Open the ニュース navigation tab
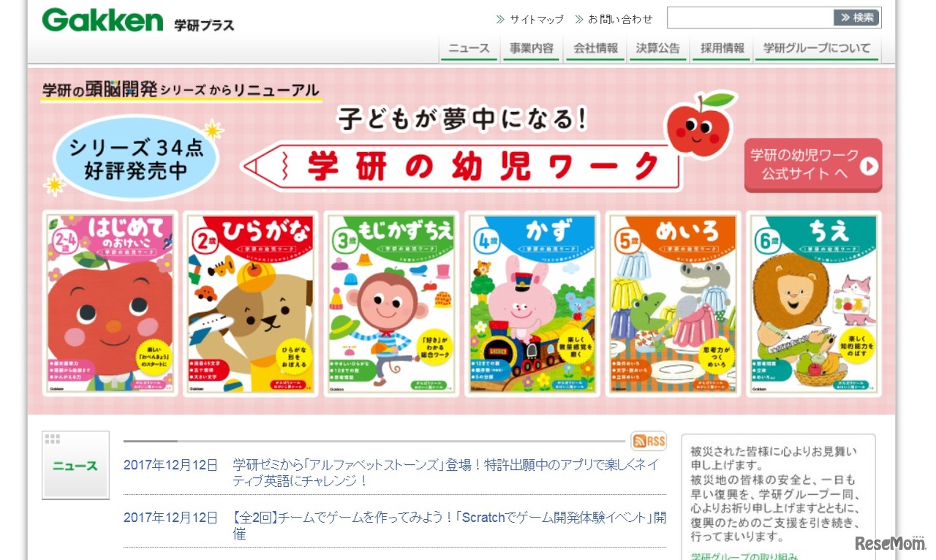Viewport: 936px width, 560px height. (x=469, y=49)
